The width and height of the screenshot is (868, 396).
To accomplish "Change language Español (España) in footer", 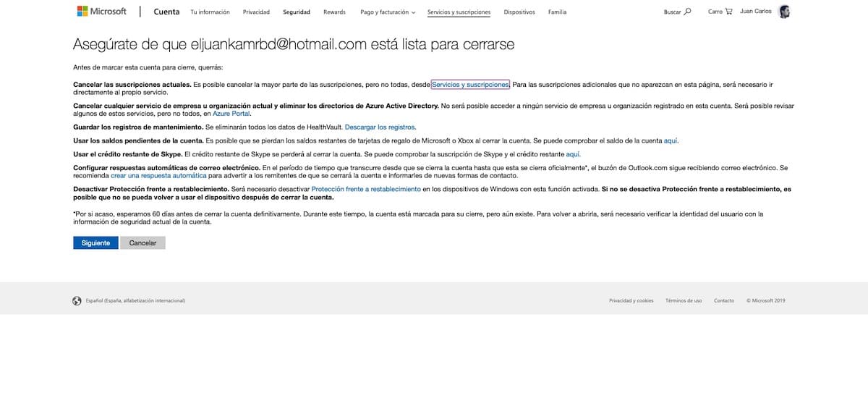I will coord(135,300).
